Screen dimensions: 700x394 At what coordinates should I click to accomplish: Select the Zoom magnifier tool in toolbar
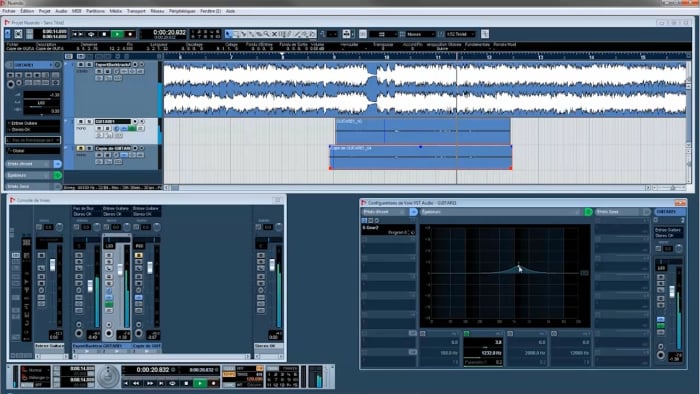(267, 34)
